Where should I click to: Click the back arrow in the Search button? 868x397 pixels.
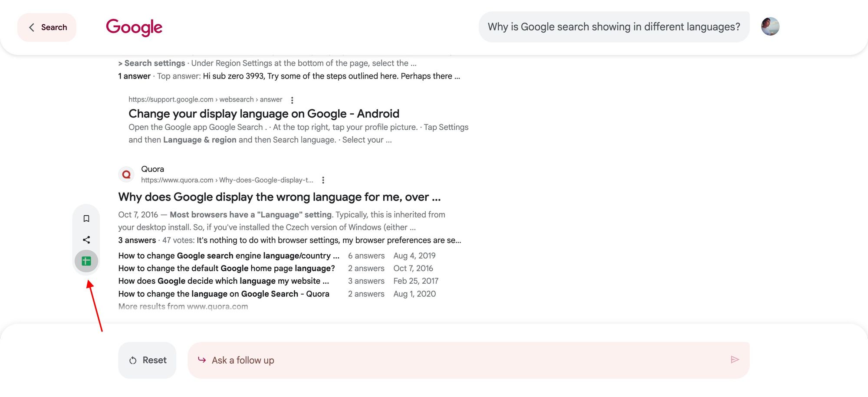pos(32,27)
